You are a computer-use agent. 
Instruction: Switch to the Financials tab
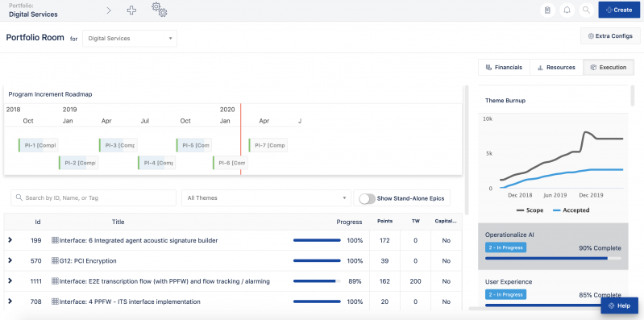pos(504,68)
